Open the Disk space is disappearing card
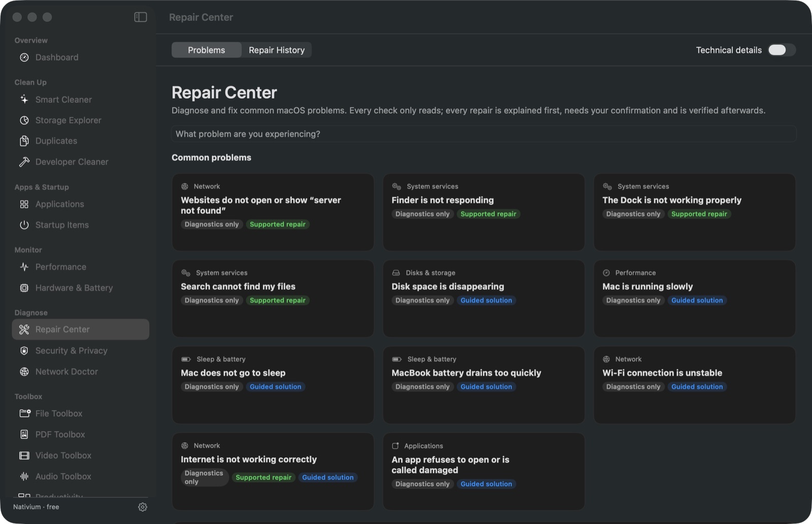The image size is (812, 524). [x=484, y=299]
